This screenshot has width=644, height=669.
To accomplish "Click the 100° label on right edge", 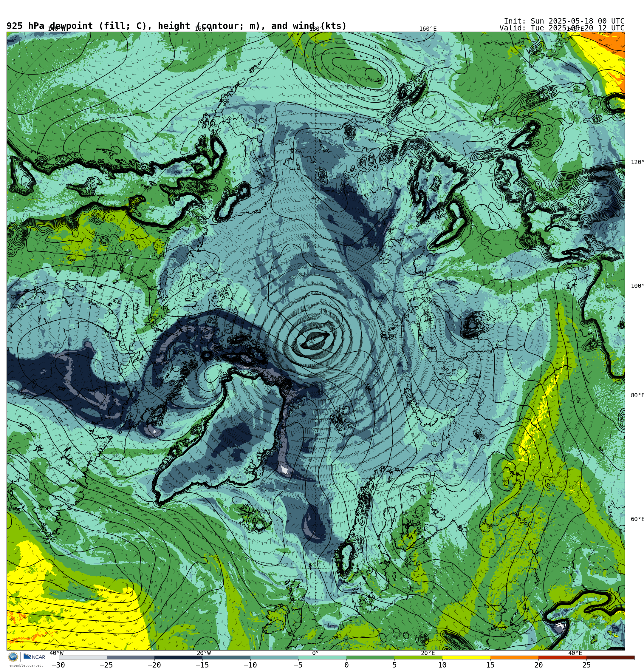I will tap(637, 286).
